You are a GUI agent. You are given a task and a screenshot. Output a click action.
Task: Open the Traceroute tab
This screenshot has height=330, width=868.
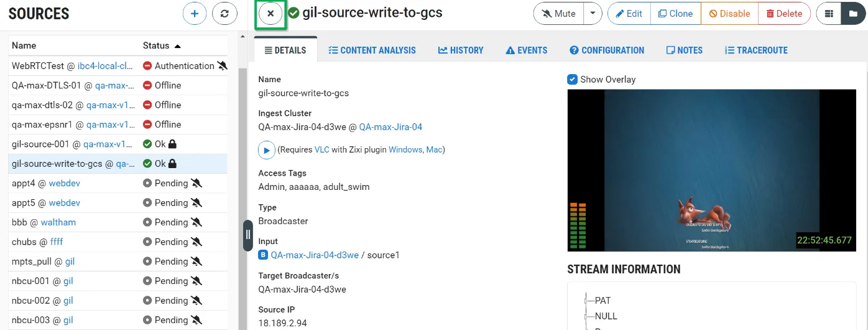(x=756, y=50)
